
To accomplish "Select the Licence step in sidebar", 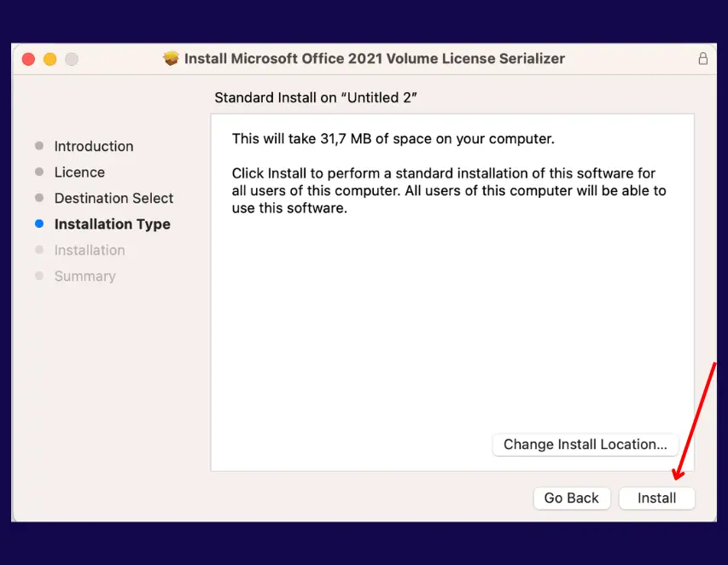I will click(x=79, y=172).
